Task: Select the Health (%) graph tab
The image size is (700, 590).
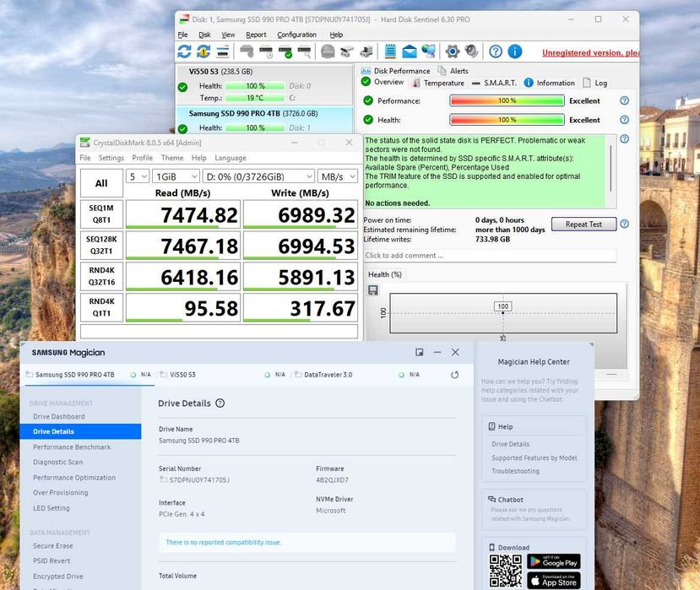Action: click(x=385, y=274)
